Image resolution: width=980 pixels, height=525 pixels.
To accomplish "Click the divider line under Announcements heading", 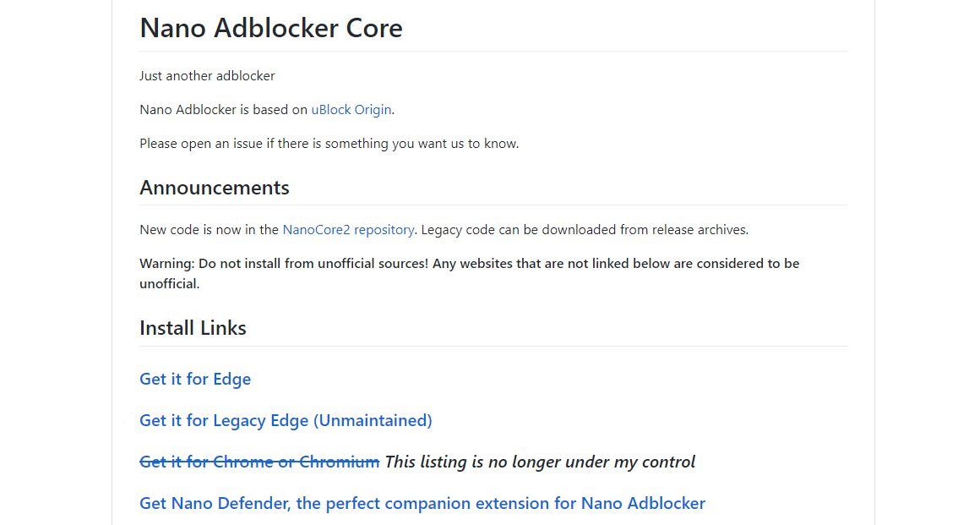I will click(x=493, y=205).
